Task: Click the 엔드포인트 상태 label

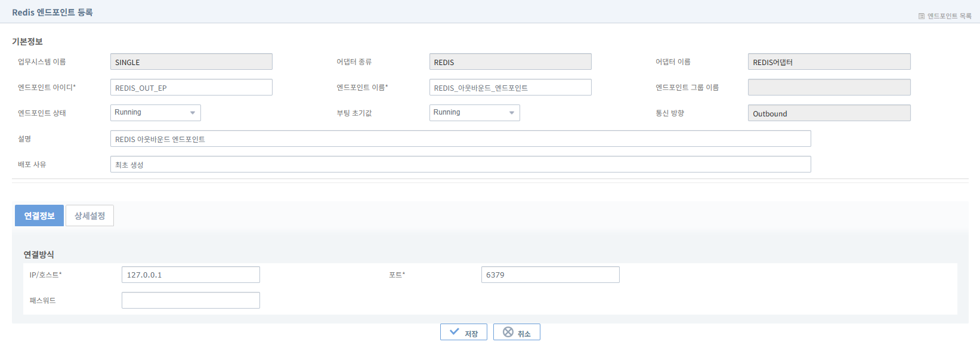Action: [42, 113]
